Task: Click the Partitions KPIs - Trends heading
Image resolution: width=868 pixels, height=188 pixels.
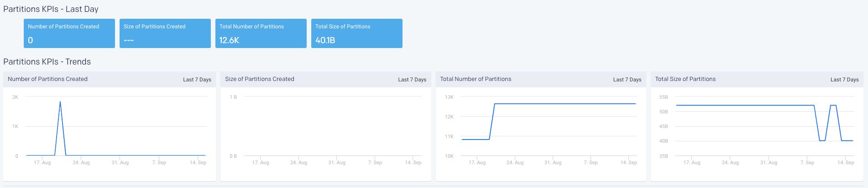Action: click(x=47, y=62)
